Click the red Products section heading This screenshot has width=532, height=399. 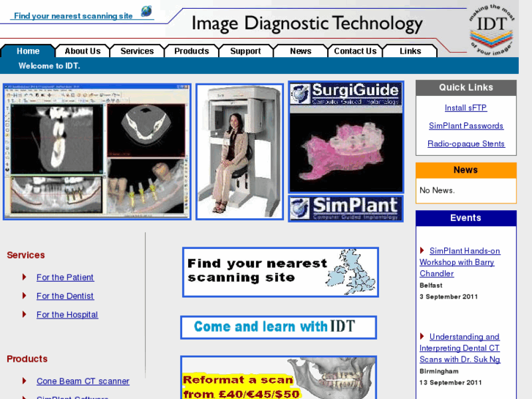27,359
